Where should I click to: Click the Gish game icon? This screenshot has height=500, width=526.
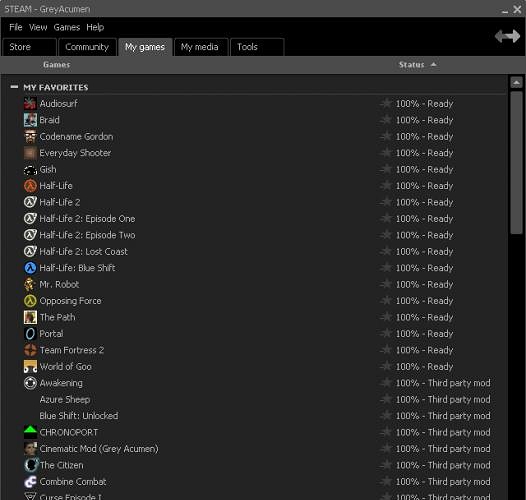(30, 169)
